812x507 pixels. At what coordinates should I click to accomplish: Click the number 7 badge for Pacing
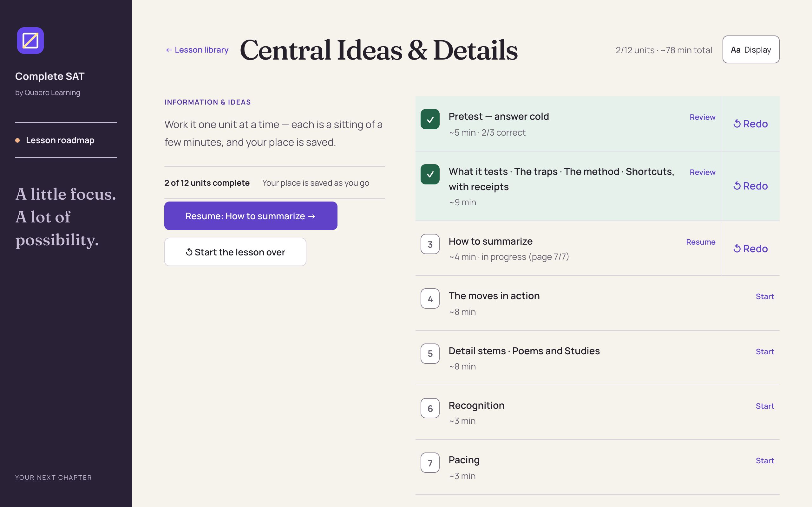[430, 463]
